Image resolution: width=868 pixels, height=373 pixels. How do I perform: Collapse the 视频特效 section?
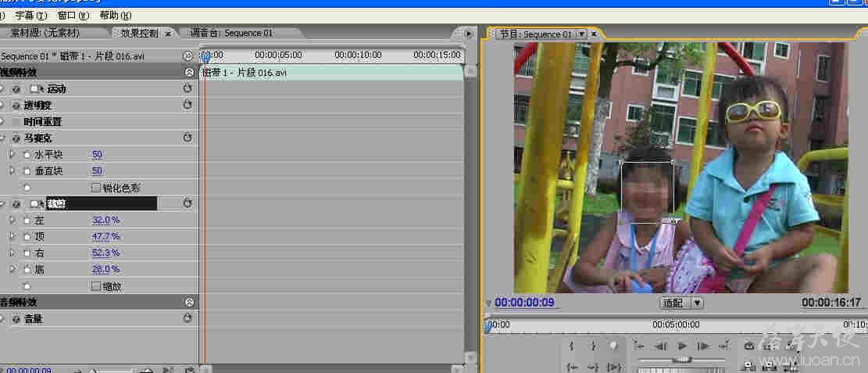click(x=189, y=72)
